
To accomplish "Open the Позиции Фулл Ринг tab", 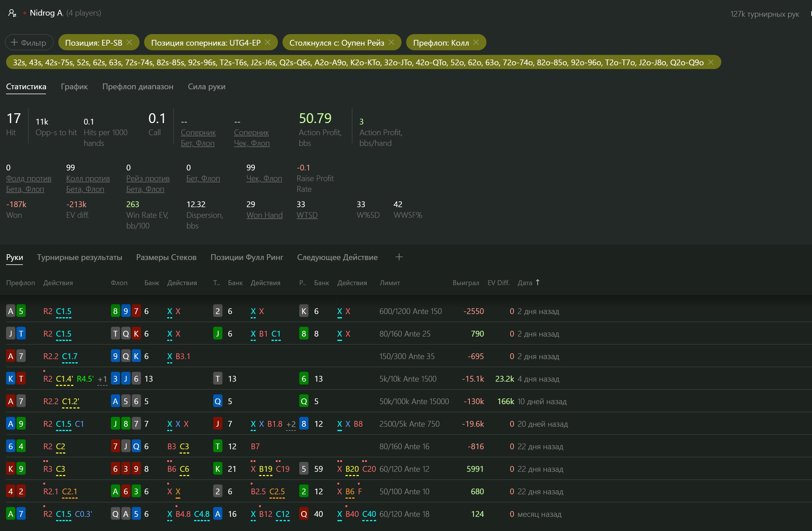I will coord(247,257).
